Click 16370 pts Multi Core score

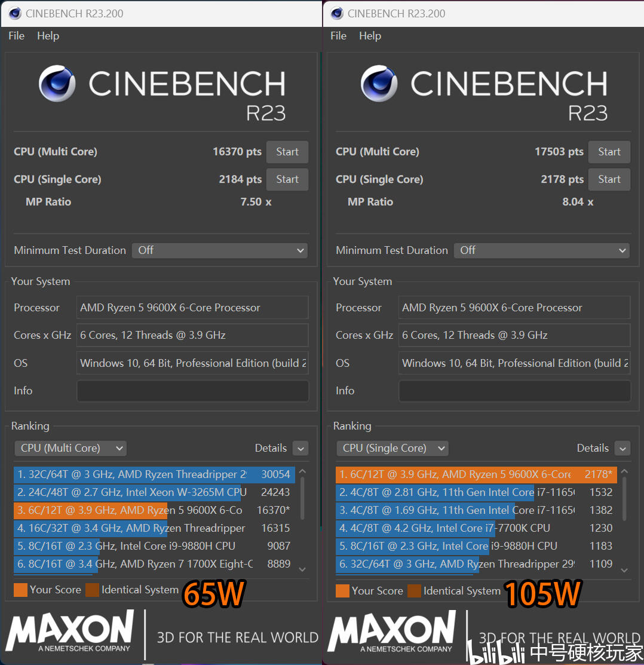click(x=237, y=152)
